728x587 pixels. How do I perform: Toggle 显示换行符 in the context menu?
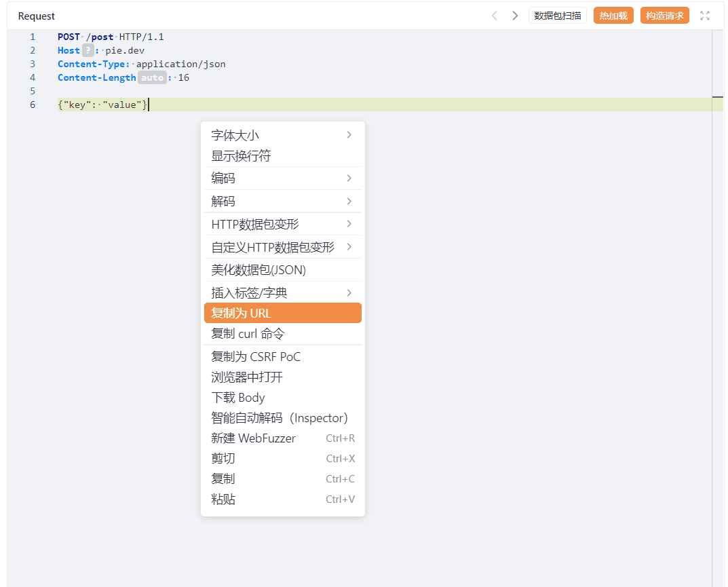tap(282, 155)
